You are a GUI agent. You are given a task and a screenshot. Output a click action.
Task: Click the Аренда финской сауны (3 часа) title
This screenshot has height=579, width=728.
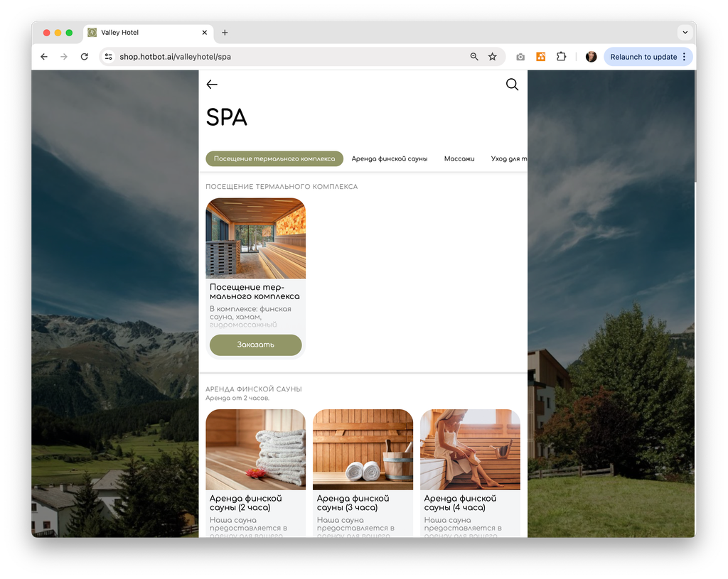coord(353,503)
